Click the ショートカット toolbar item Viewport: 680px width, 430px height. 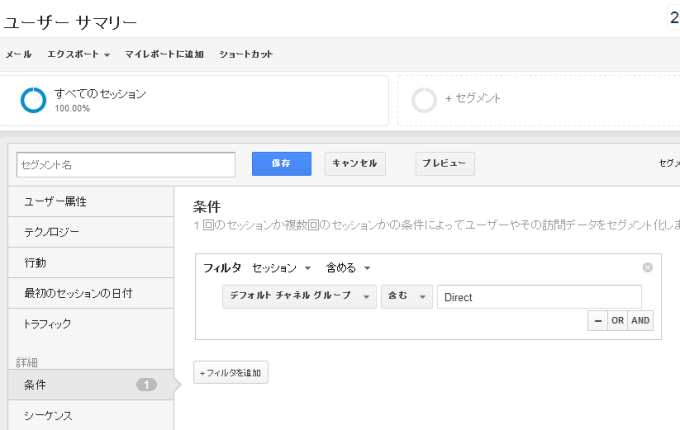[x=245, y=54]
